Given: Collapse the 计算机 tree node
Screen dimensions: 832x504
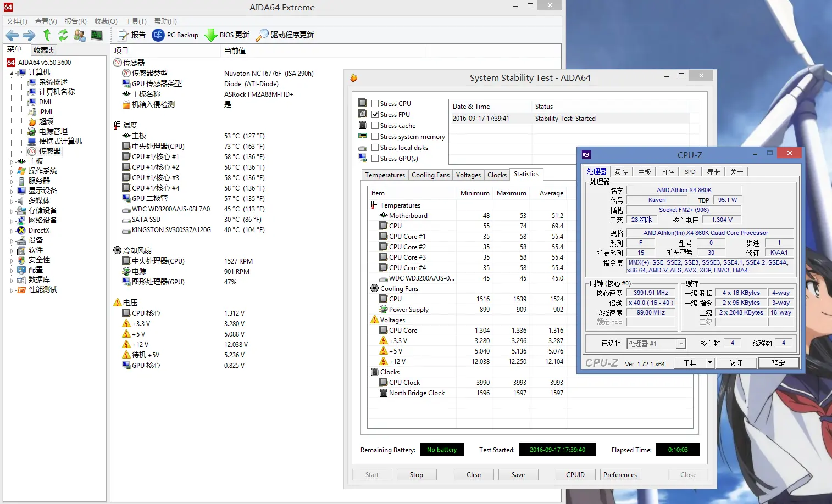Looking at the screenshot, I should 12,72.
